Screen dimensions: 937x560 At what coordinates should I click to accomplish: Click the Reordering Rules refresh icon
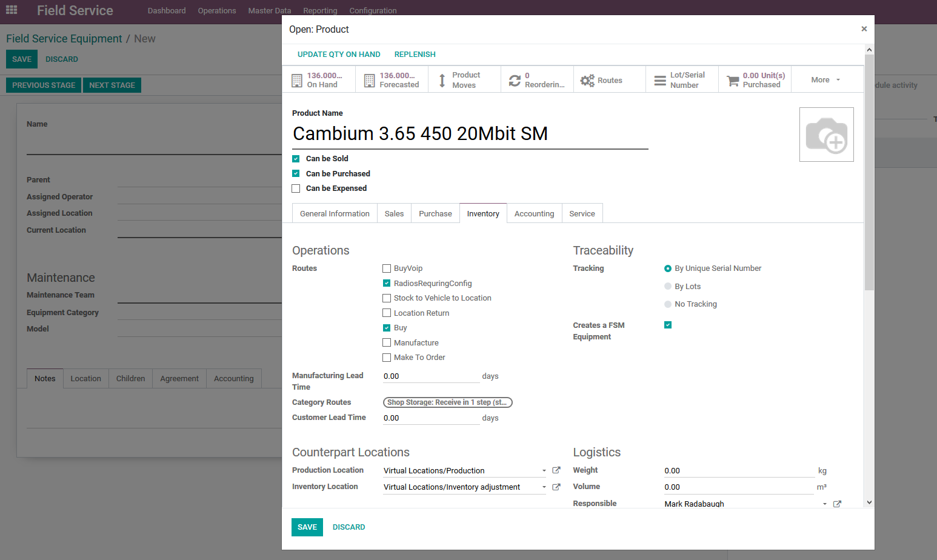tap(515, 79)
